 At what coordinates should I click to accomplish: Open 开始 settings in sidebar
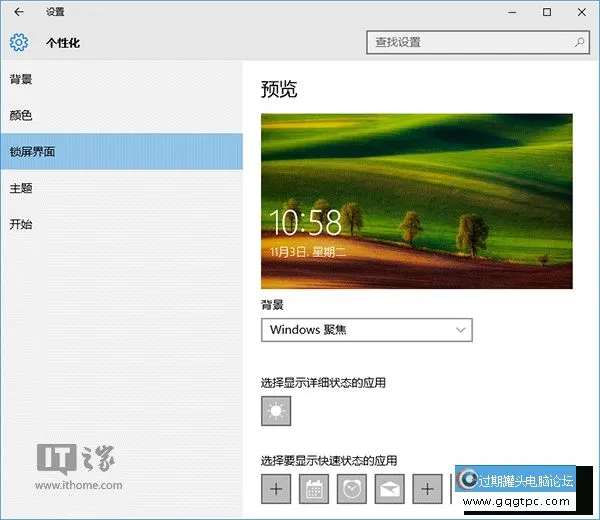pos(21,224)
